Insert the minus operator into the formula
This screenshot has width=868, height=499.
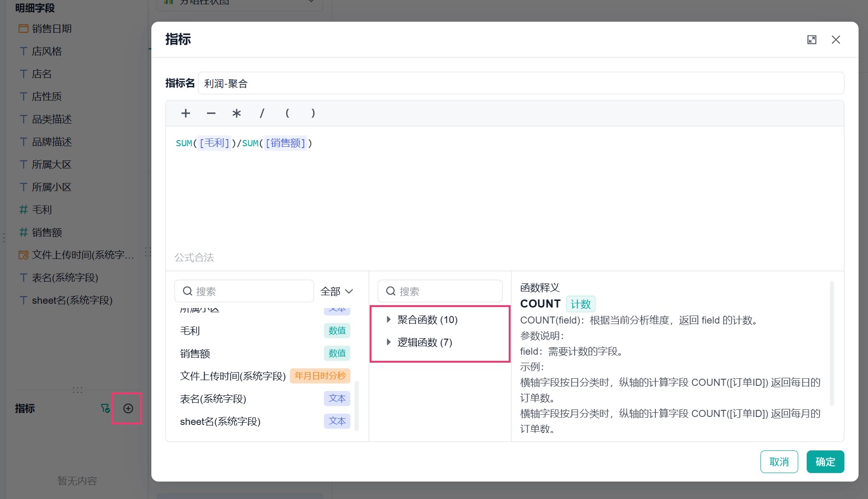(x=211, y=113)
